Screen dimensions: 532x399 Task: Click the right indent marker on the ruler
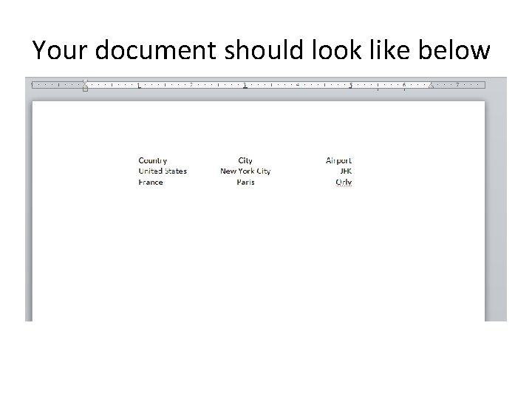coord(431,86)
